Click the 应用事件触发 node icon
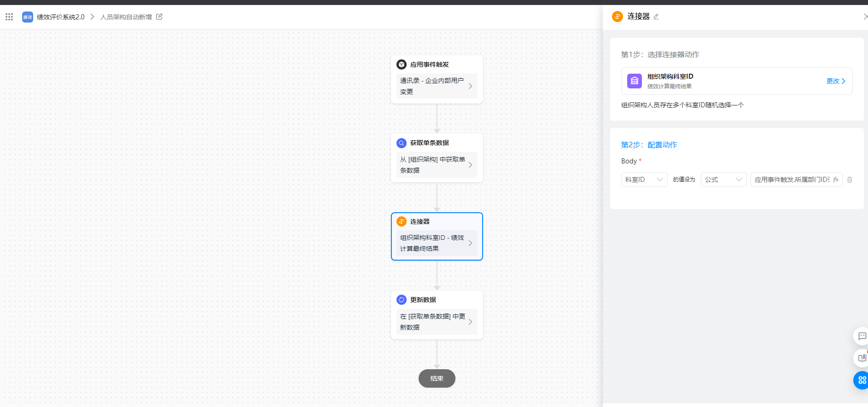Screen dimensions: 868x407 pyautogui.click(x=402, y=64)
